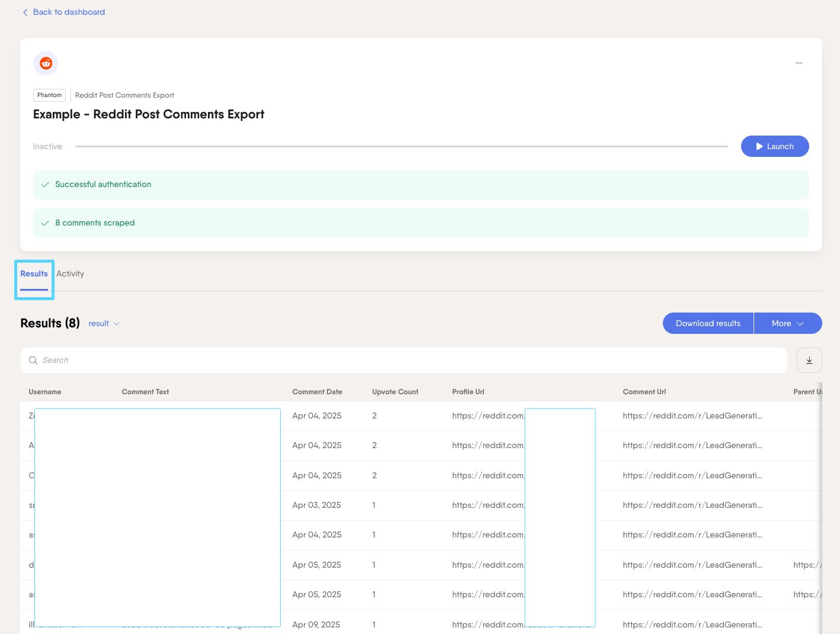Sort by Comment Text column header
The height and width of the screenshot is (634, 840).
point(145,392)
